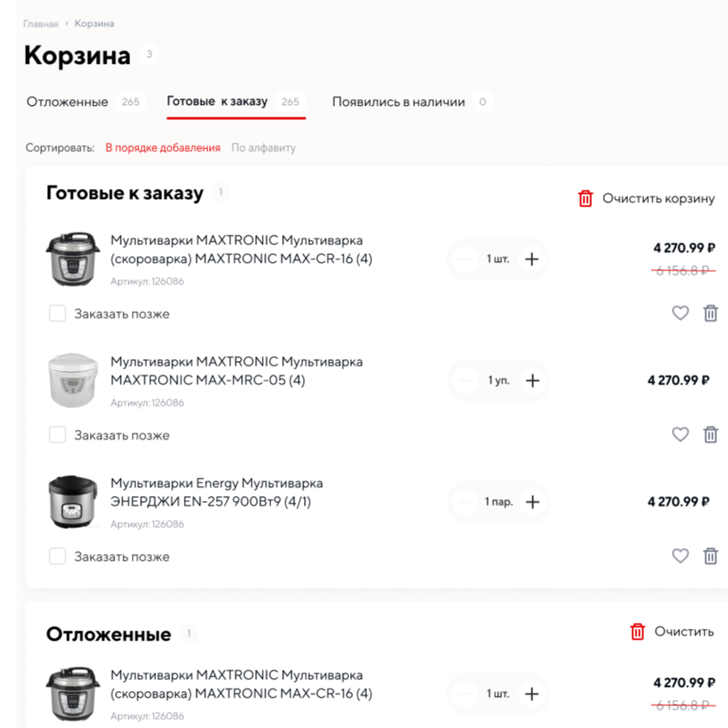Click red trash icon for Очистить корзину

click(x=585, y=198)
